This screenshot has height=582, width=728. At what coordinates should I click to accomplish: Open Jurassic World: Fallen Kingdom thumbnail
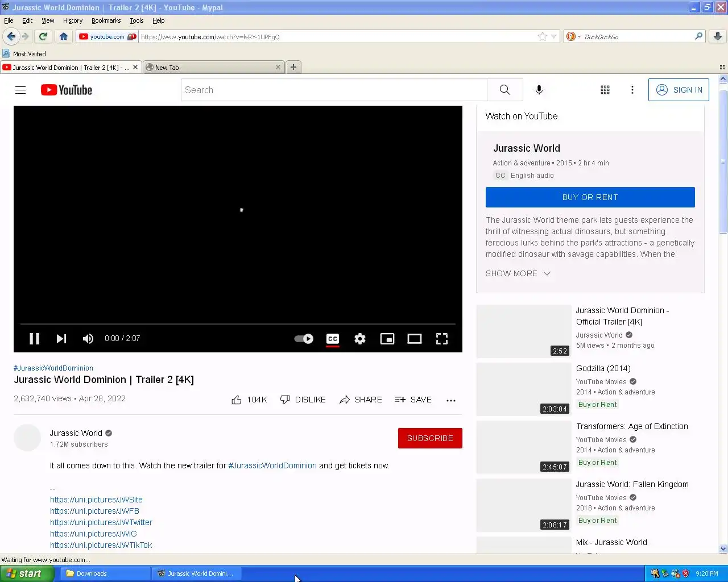click(524, 505)
